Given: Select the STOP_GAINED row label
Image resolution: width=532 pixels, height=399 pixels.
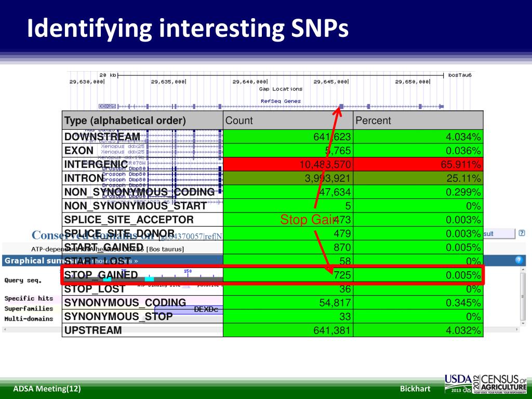Looking at the screenshot, I should click(101, 275).
